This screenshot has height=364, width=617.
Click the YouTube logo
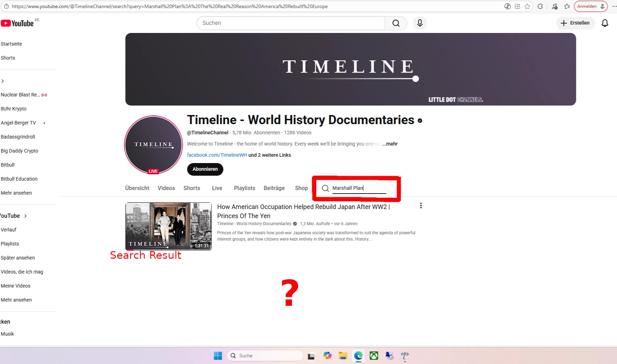(x=17, y=23)
